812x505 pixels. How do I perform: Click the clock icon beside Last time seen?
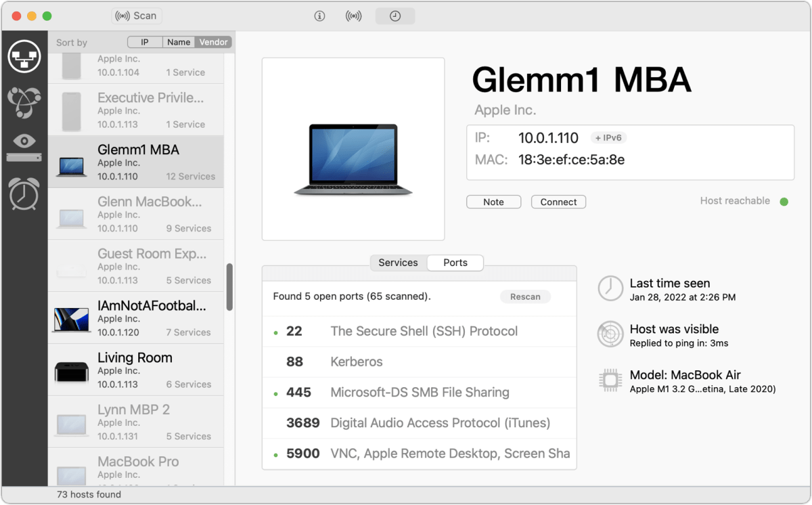[610, 288]
